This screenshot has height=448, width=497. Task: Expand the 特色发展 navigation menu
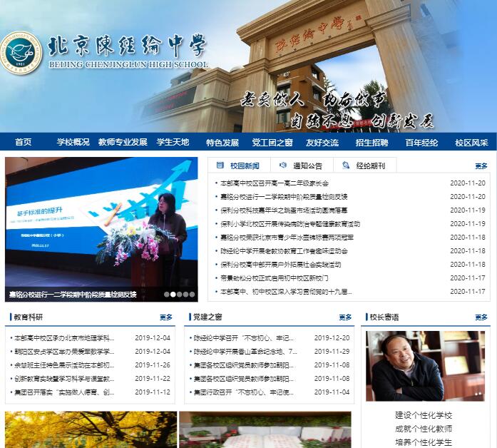click(222, 142)
